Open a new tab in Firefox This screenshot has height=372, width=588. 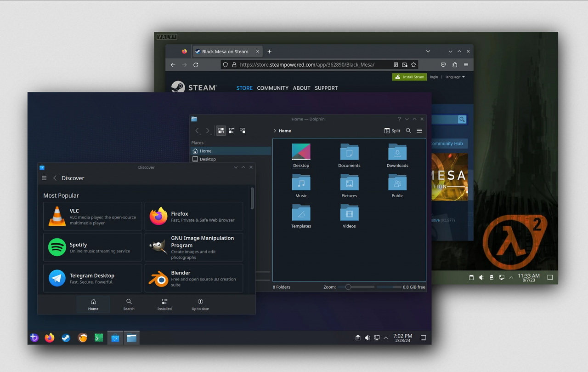(270, 52)
